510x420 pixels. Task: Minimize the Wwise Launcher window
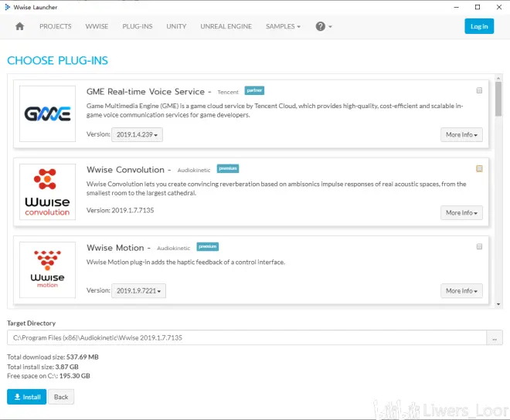point(457,7)
